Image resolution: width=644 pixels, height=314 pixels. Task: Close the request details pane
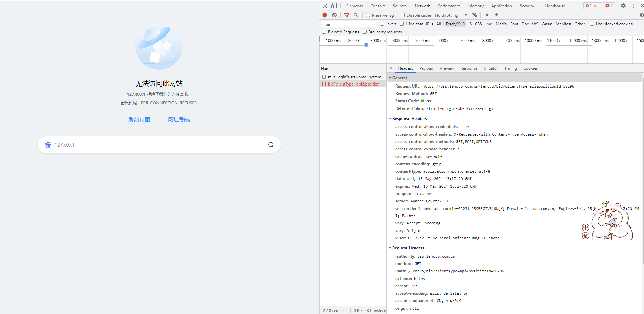[391, 68]
